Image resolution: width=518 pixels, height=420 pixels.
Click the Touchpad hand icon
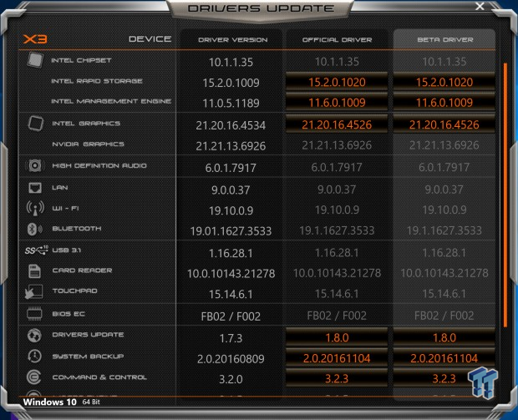(x=33, y=292)
